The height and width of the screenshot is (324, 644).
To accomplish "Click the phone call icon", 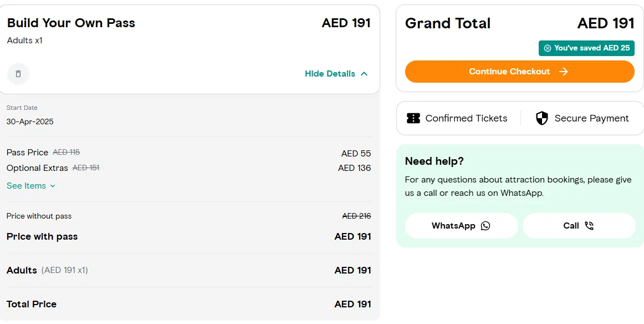I will click(589, 226).
